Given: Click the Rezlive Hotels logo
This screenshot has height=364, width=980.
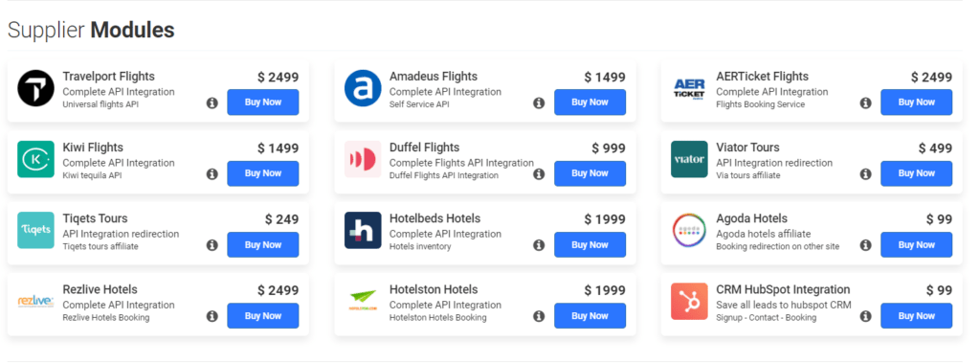Looking at the screenshot, I should [x=35, y=302].
